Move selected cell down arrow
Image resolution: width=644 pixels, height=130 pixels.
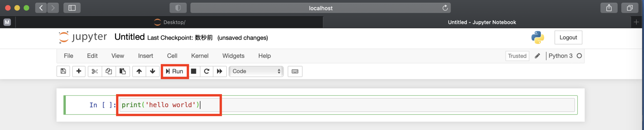click(153, 71)
